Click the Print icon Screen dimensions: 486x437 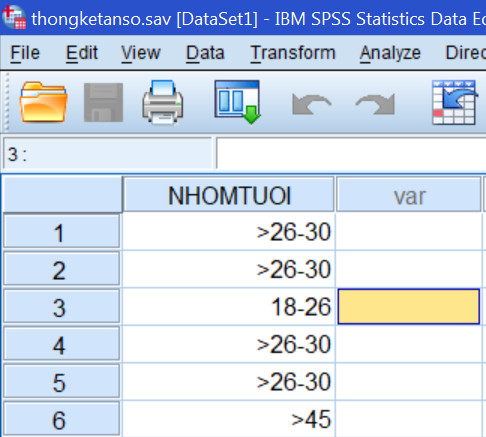tap(163, 102)
